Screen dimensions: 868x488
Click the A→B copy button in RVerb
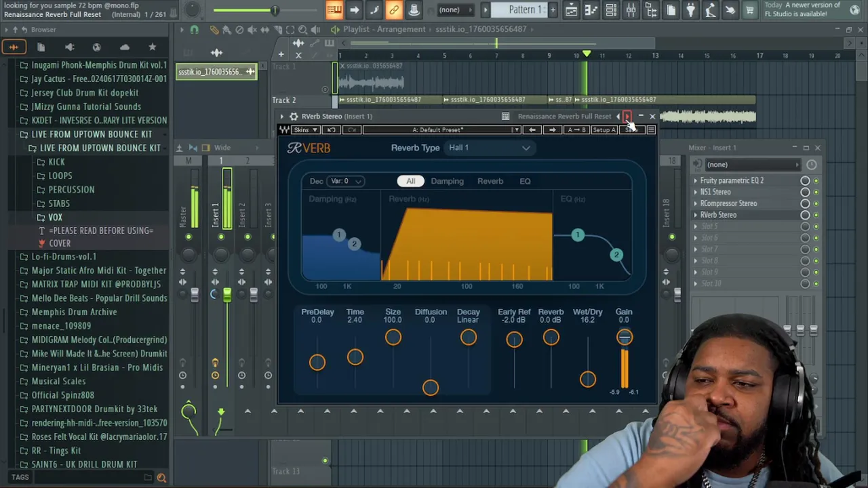(x=576, y=129)
